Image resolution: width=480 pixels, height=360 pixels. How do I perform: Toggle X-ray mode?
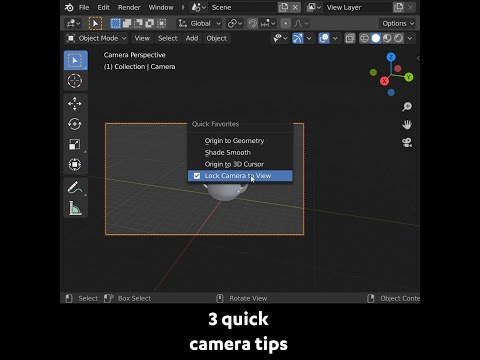point(350,38)
